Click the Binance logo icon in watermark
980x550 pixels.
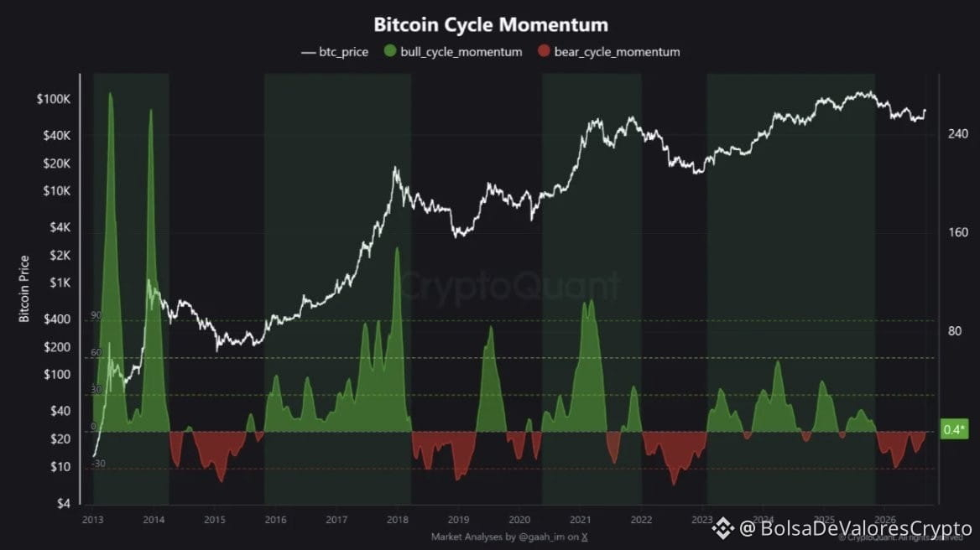[723, 528]
